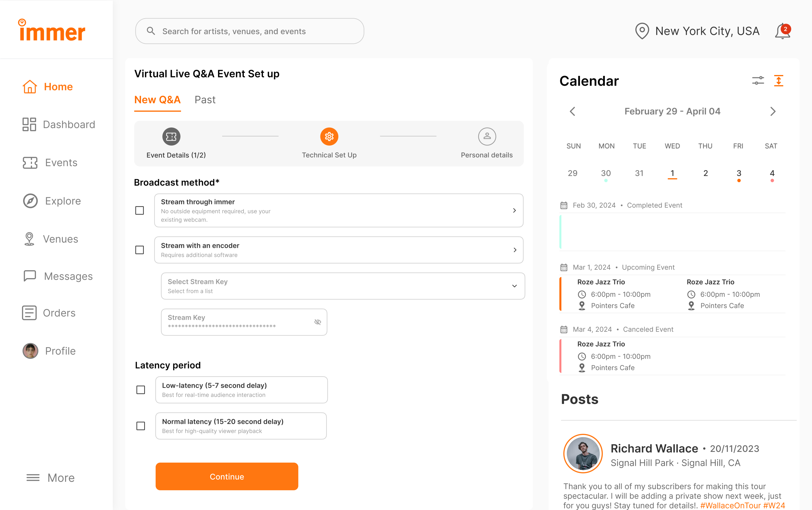Go to next calendar week arrow
The image size is (812, 510).
pos(773,112)
